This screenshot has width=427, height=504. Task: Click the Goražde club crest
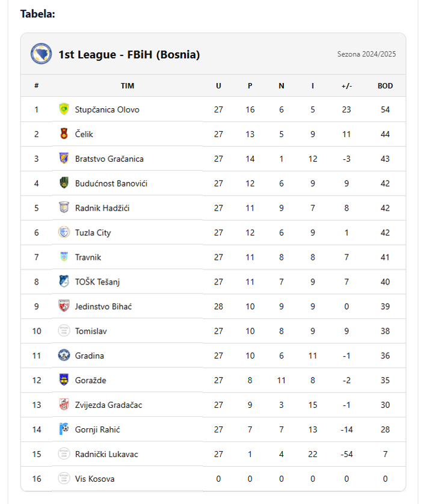click(64, 380)
